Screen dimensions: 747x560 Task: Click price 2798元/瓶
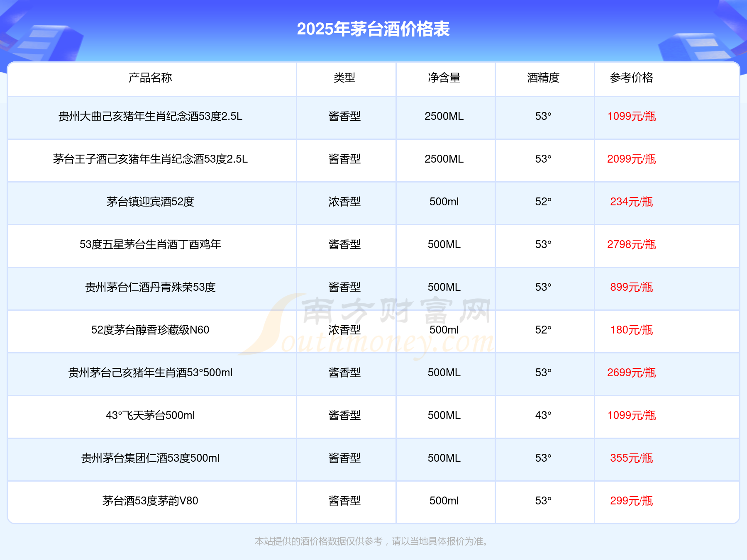(x=632, y=244)
